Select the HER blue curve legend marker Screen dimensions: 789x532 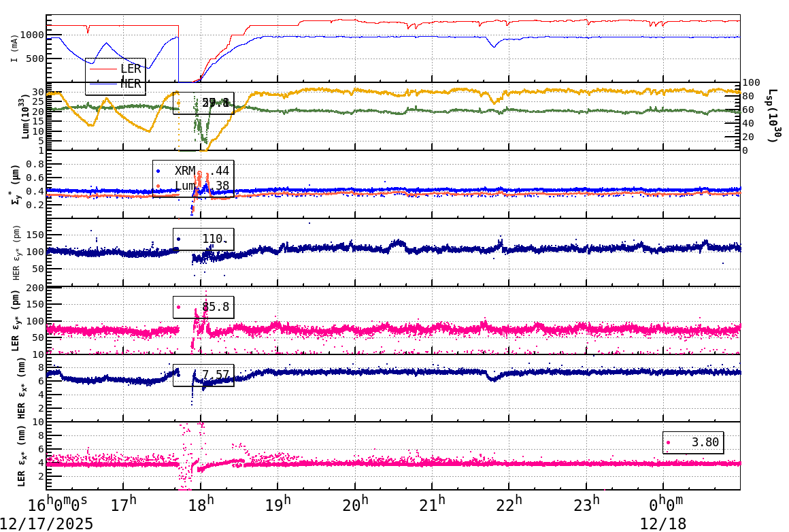coord(103,82)
